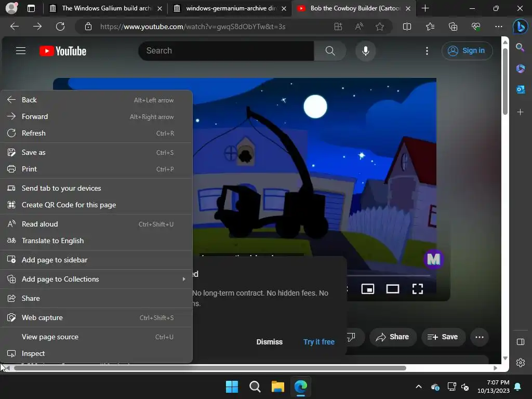This screenshot has height=399, width=532.
Task: Choose Share in context menu
Action: (x=96, y=298)
